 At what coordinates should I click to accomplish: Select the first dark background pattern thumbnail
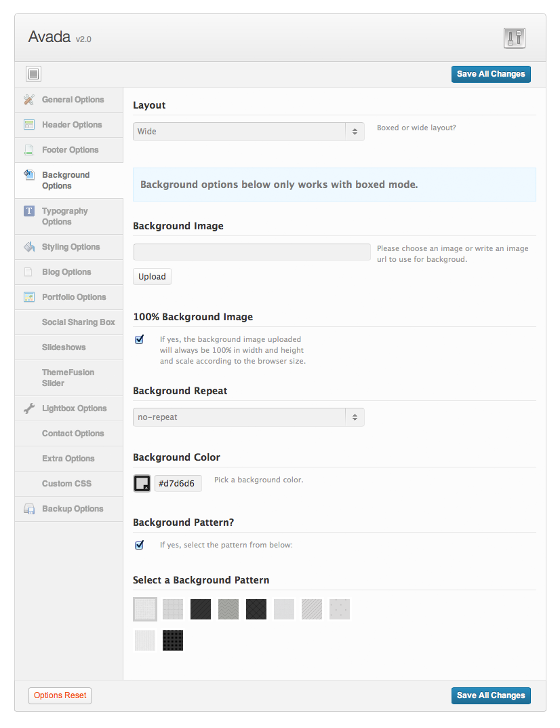click(201, 609)
